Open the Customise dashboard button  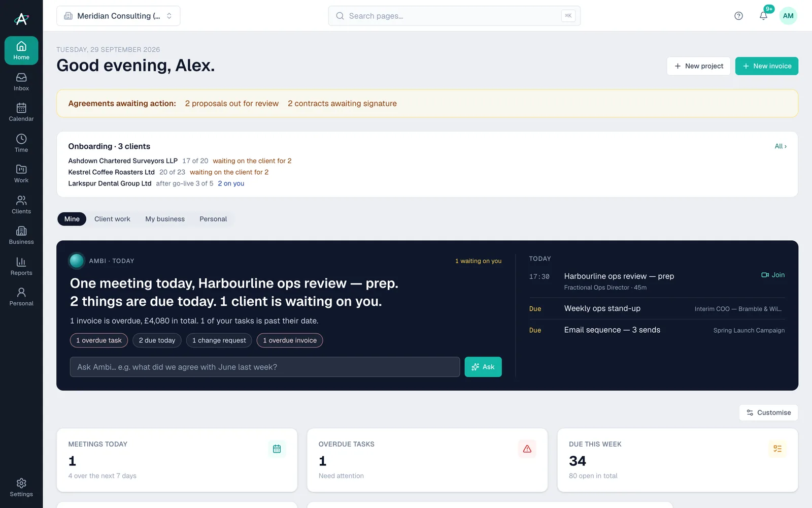pos(768,412)
